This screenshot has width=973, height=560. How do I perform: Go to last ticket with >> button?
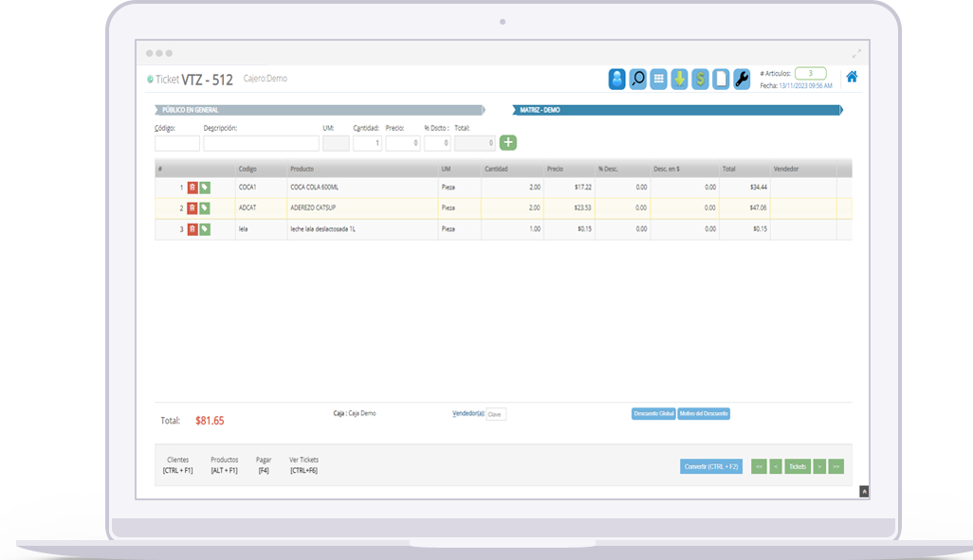tap(835, 466)
